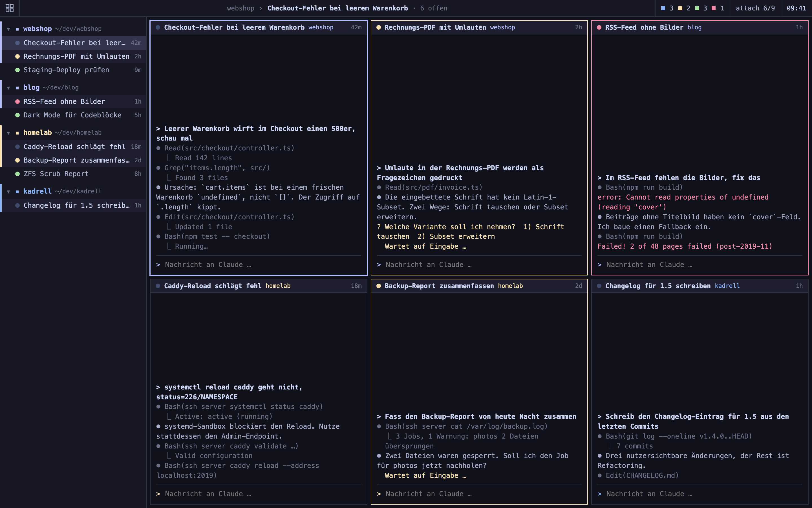Click message input in Changelog pane

coord(700,494)
